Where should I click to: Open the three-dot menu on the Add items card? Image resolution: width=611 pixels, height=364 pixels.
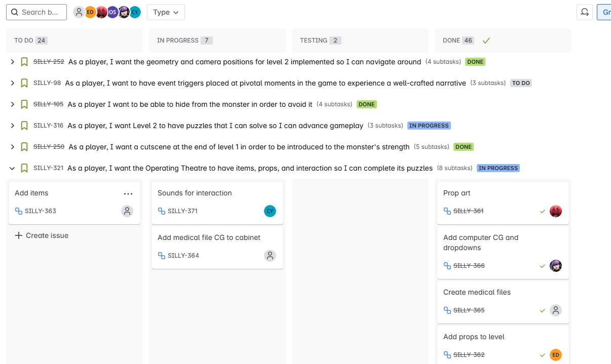tap(128, 193)
